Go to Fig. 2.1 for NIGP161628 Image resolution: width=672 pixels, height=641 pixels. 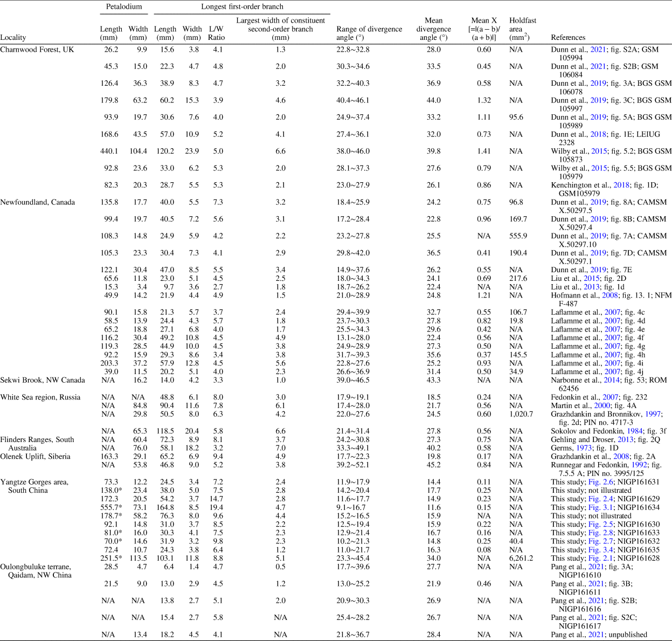pyautogui.click(x=599, y=558)
